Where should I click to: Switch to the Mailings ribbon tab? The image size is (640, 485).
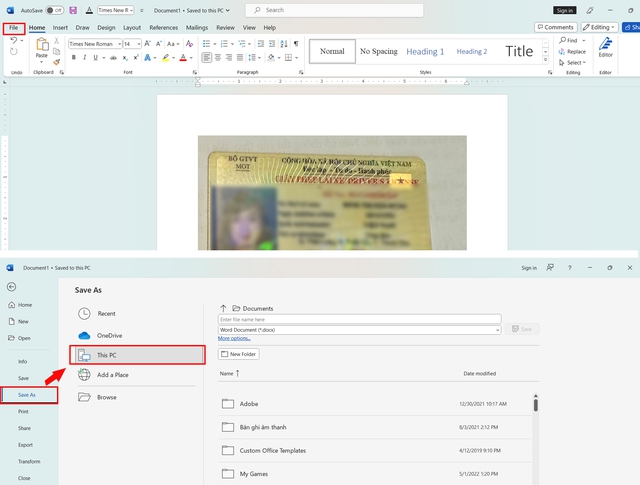[197, 28]
